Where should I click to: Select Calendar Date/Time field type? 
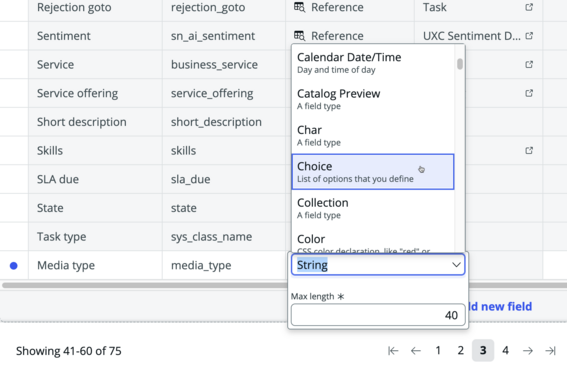(373, 63)
